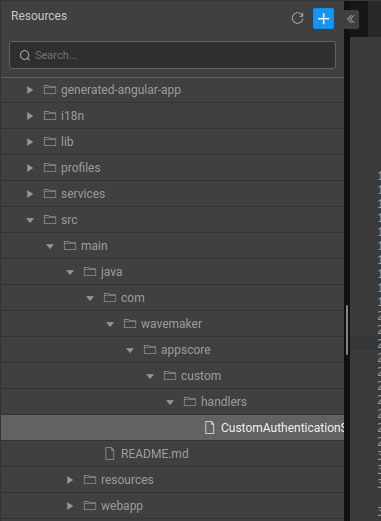Select the services folder
381x521 pixels.
(x=172, y=194)
